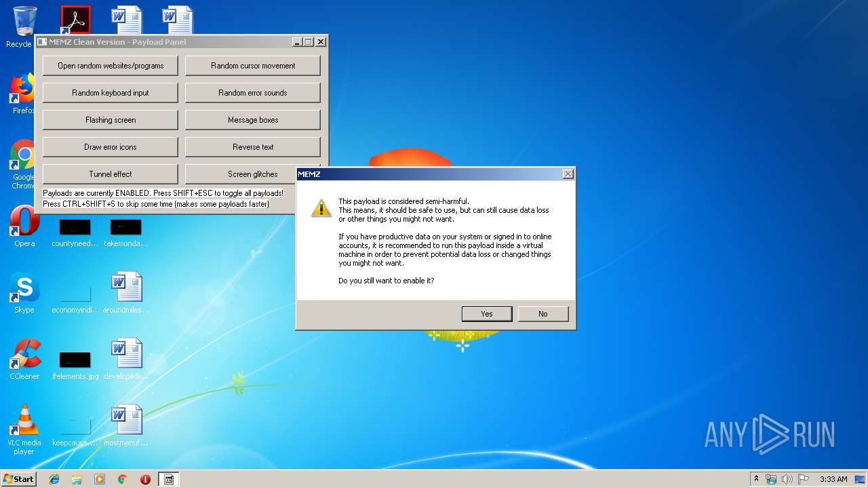Minimize the MEMZ Payload Panel window
Screen dimensions: 868x488
coord(297,42)
